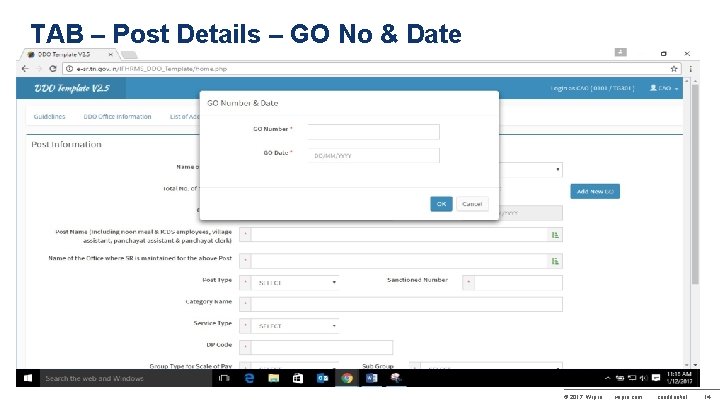
Task: Click the DDO Template V2.5 logo
Action: [x=72, y=88]
